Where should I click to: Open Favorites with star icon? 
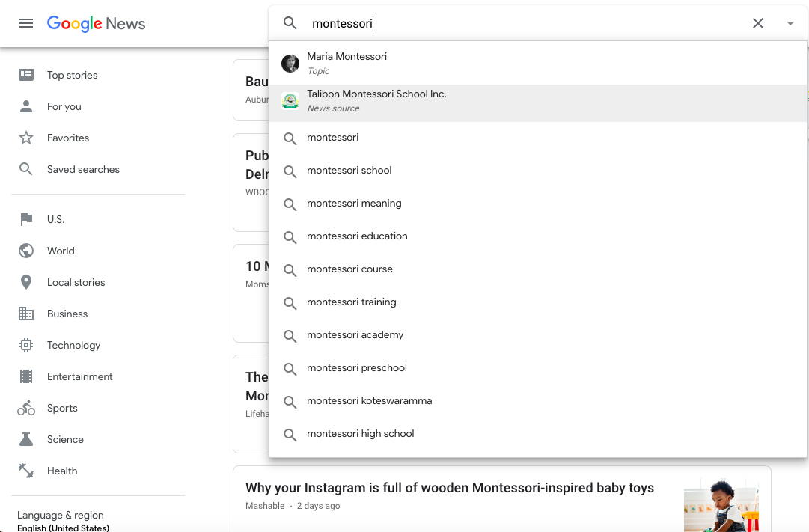67,138
